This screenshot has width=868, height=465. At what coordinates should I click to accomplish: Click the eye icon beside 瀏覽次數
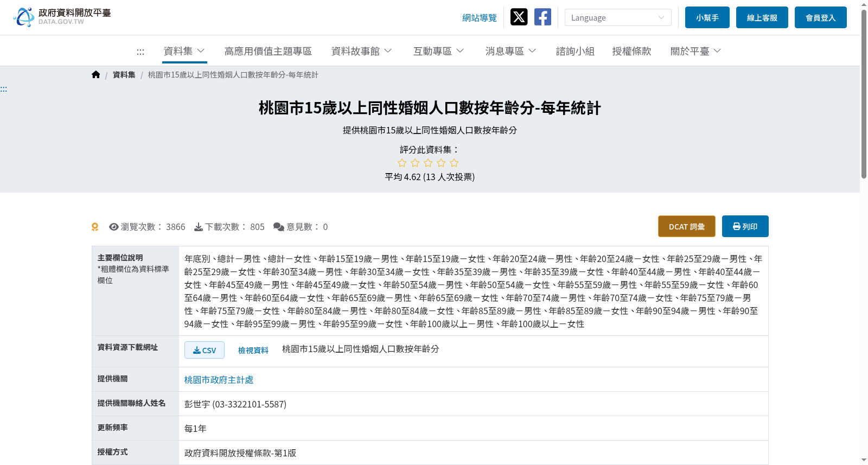pyautogui.click(x=114, y=227)
